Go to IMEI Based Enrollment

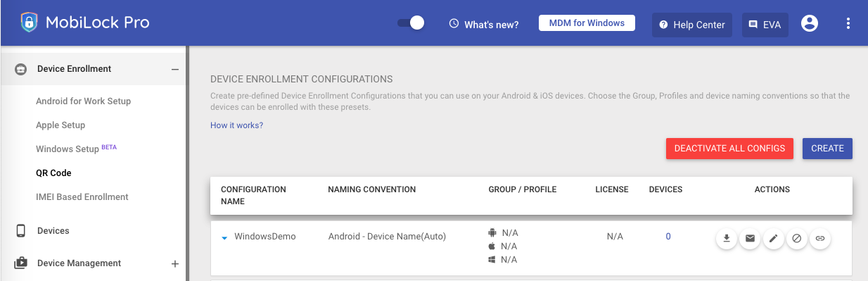pyautogui.click(x=82, y=196)
